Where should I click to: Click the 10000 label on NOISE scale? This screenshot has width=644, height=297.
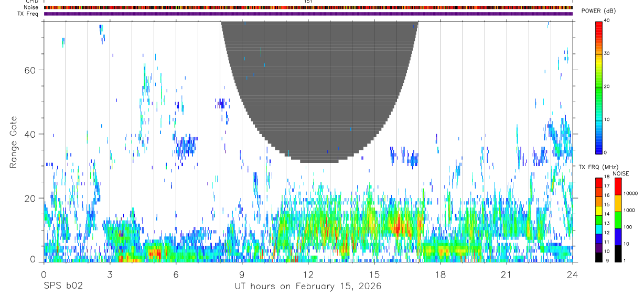pyautogui.click(x=630, y=193)
